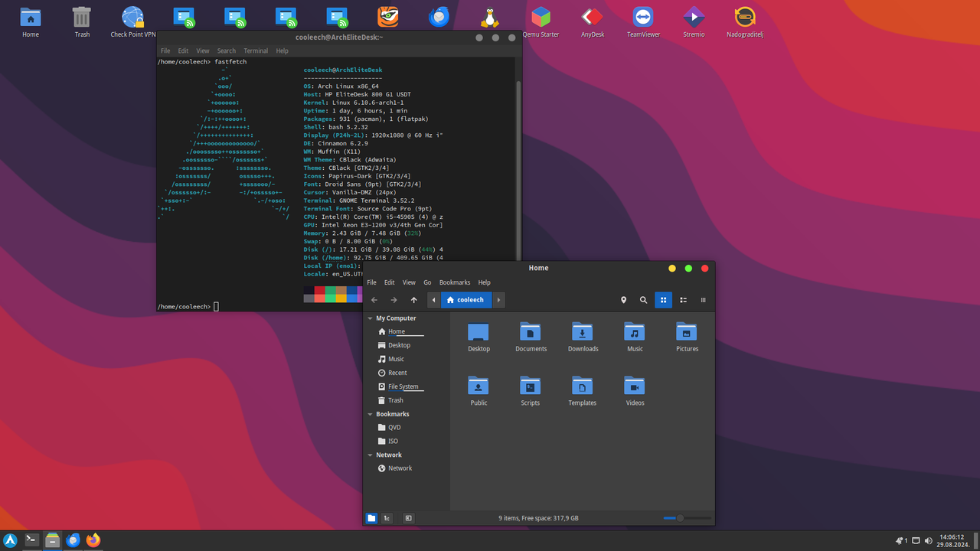Image resolution: width=980 pixels, height=551 pixels.
Task: Open the Trash desktop icon
Action: point(82,22)
